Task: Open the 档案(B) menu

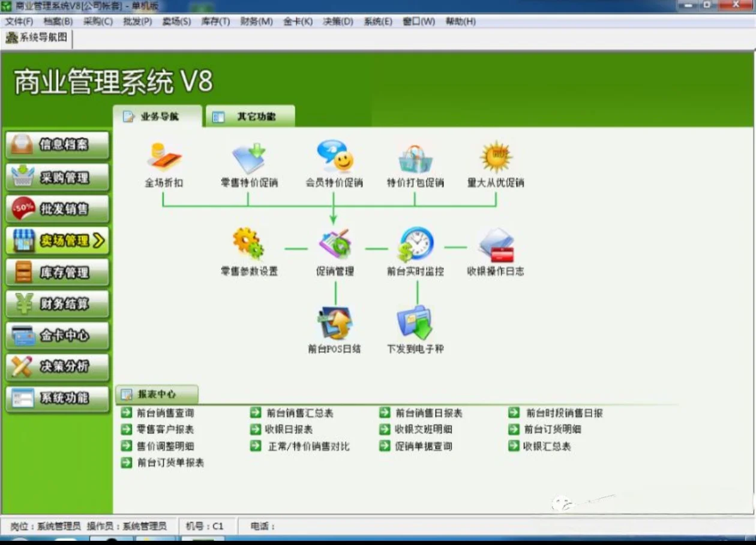Action: (x=58, y=22)
